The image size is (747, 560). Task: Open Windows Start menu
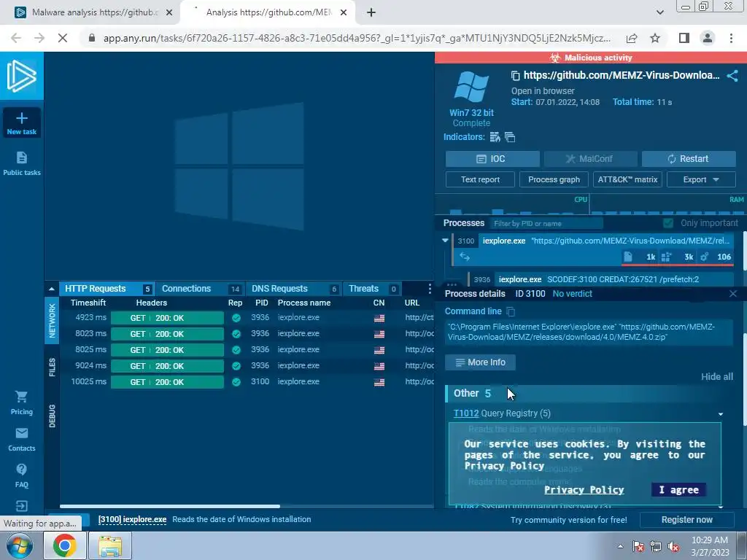pos(19,545)
